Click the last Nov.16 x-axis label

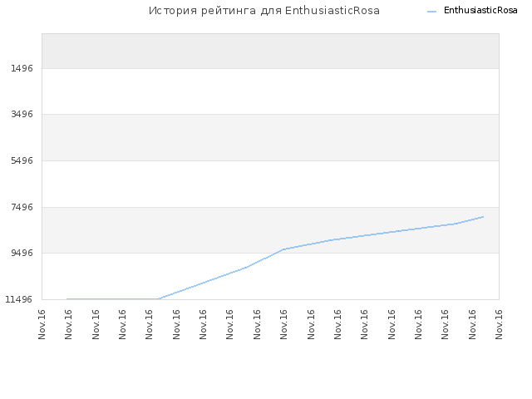point(499,324)
